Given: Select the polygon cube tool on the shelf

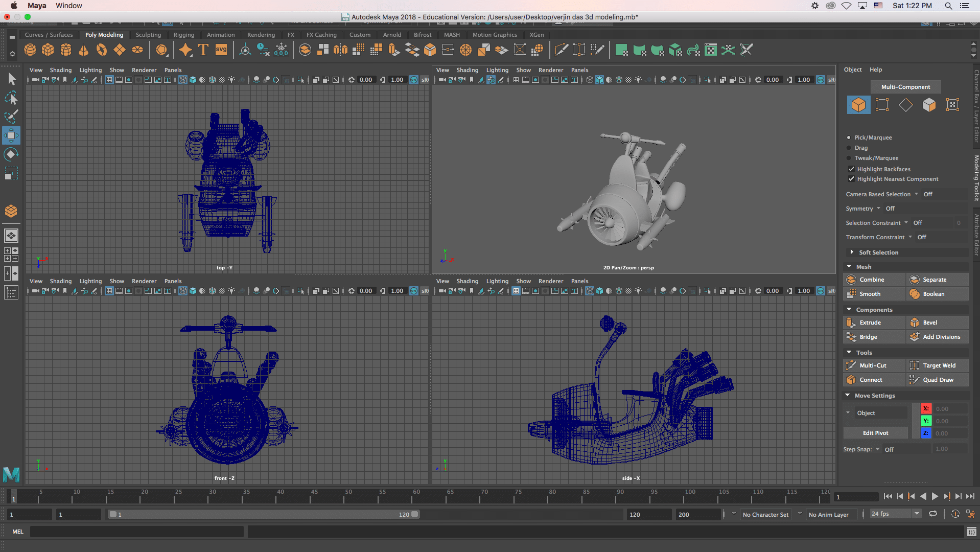Looking at the screenshot, I should pyautogui.click(x=48, y=50).
